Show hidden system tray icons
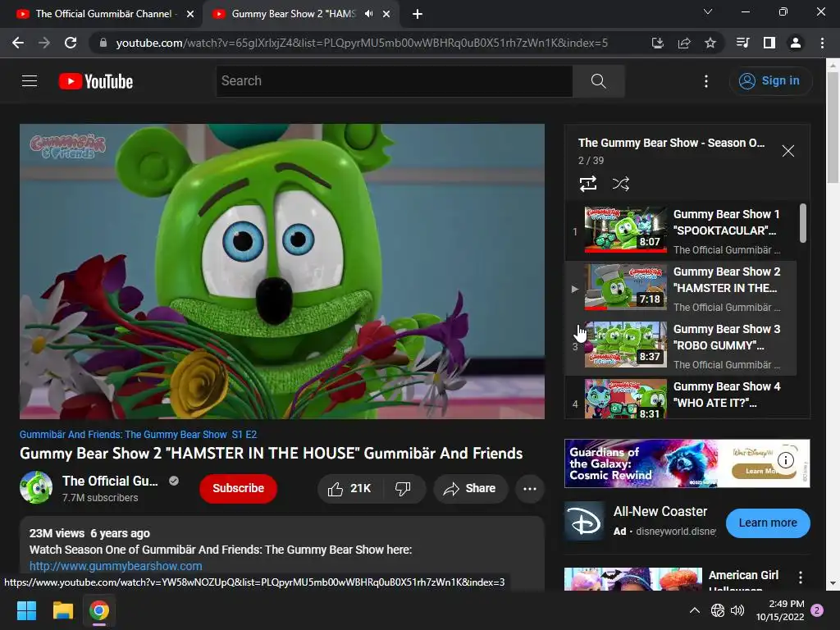The image size is (840, 630). click(694, 610)
